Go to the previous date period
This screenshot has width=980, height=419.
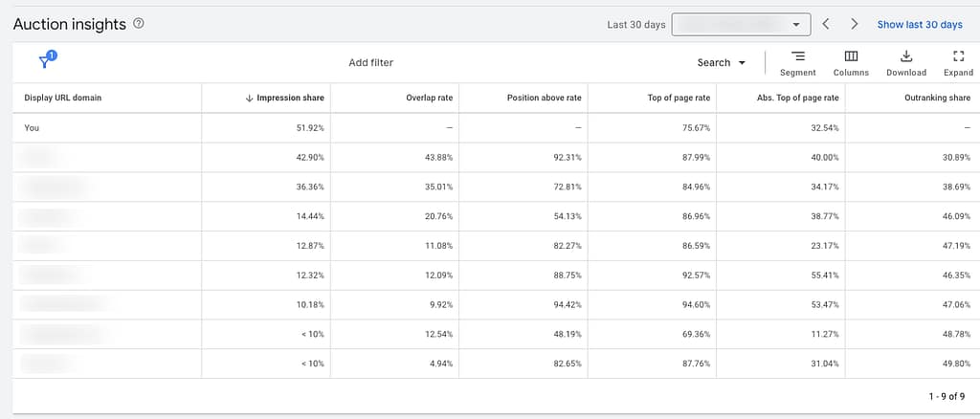click(x=826, y=24)
